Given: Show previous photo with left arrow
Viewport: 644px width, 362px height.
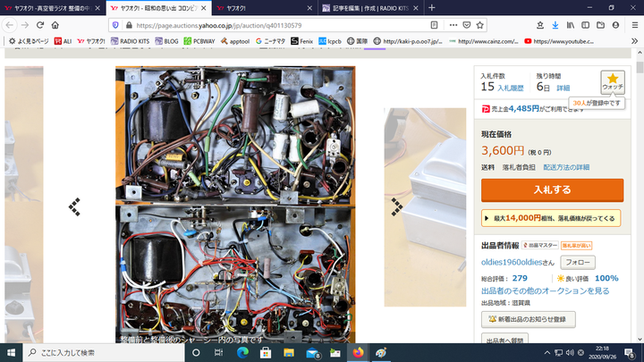Looking at the screenshot, I should (74, 206).
